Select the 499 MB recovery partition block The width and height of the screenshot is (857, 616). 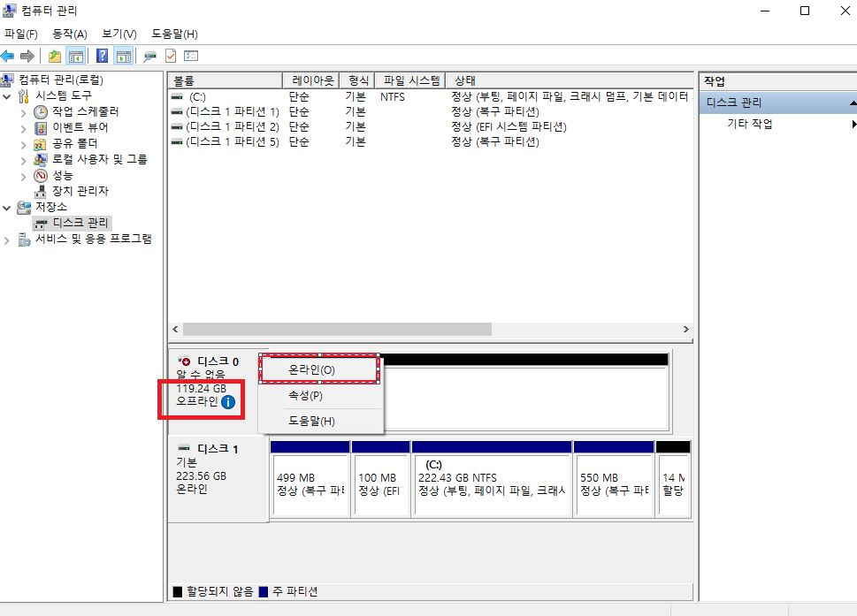click(310, 478)
